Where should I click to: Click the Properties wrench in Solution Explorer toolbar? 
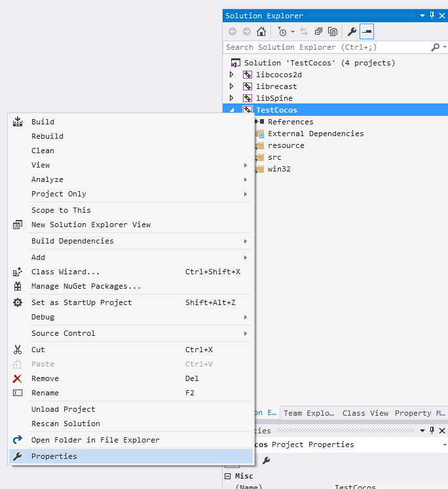click(352, 31)
